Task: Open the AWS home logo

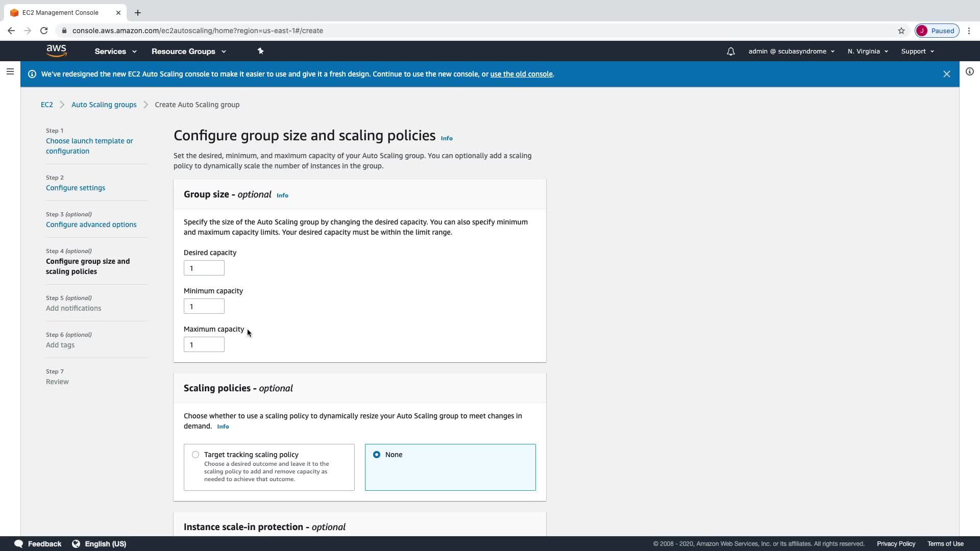Action: 56,51
